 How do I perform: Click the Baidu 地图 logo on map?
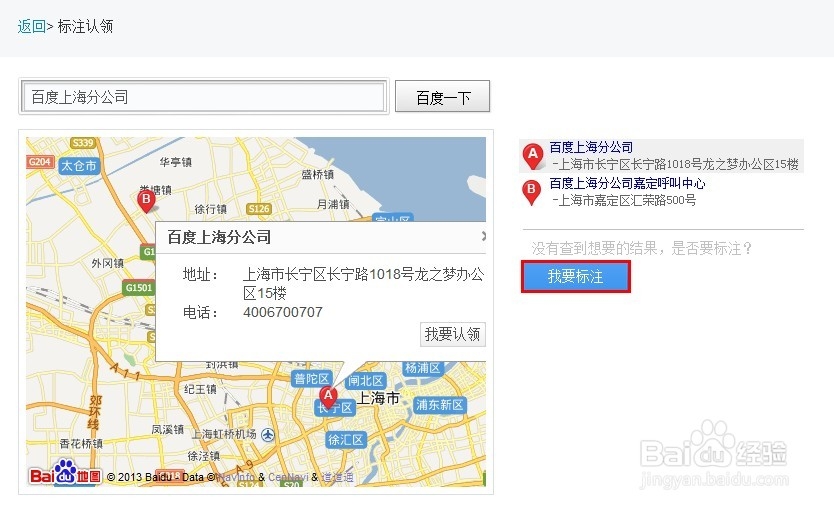pos(64,474)
